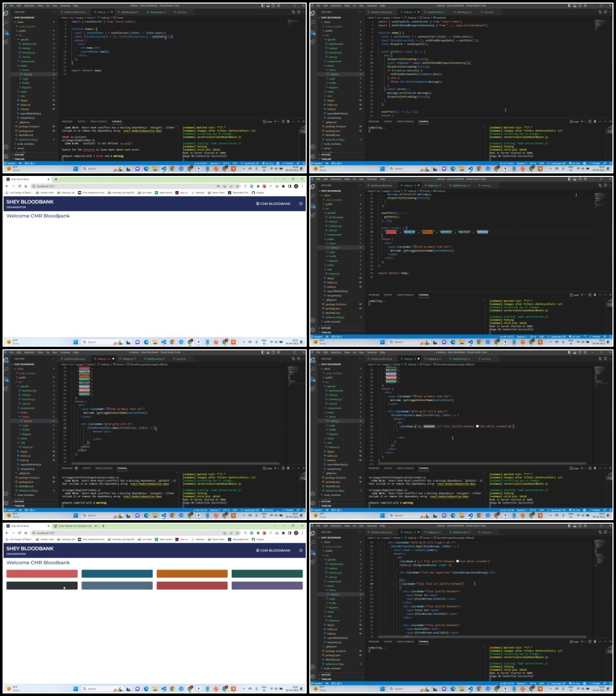Split editor right in top-left VS Code window

click(x=299, y=12)
